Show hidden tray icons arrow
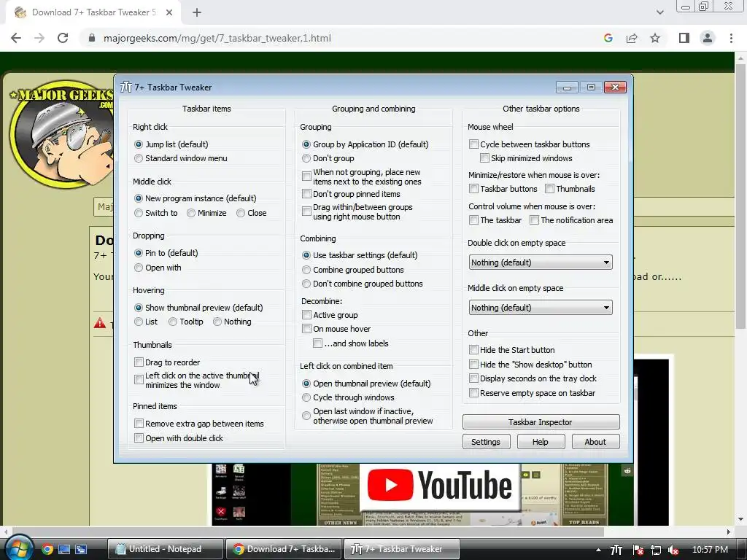 point(598,550)
